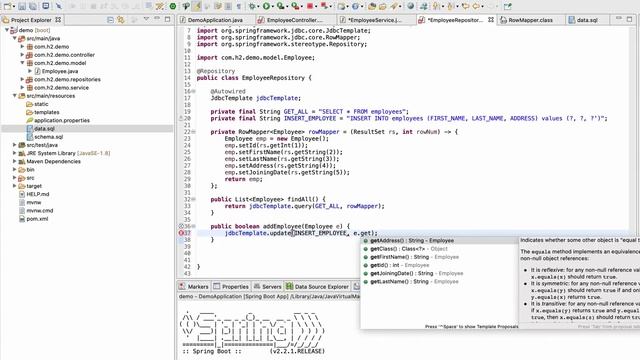Click the Previous Annotation arrow icon
Screen dimensions: 640x360
tap(450, 6)
